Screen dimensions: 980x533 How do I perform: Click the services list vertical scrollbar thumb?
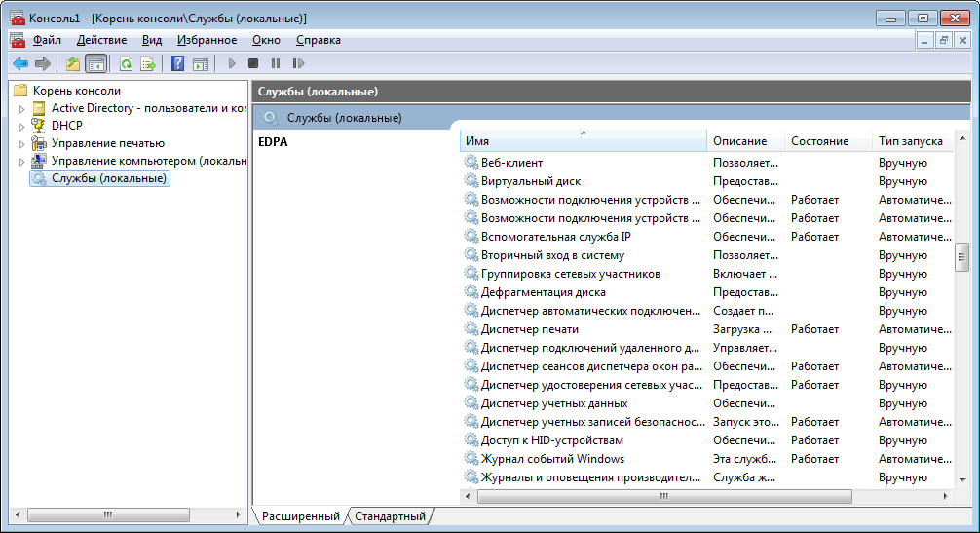pyautogui.click(x=961, y=257)
